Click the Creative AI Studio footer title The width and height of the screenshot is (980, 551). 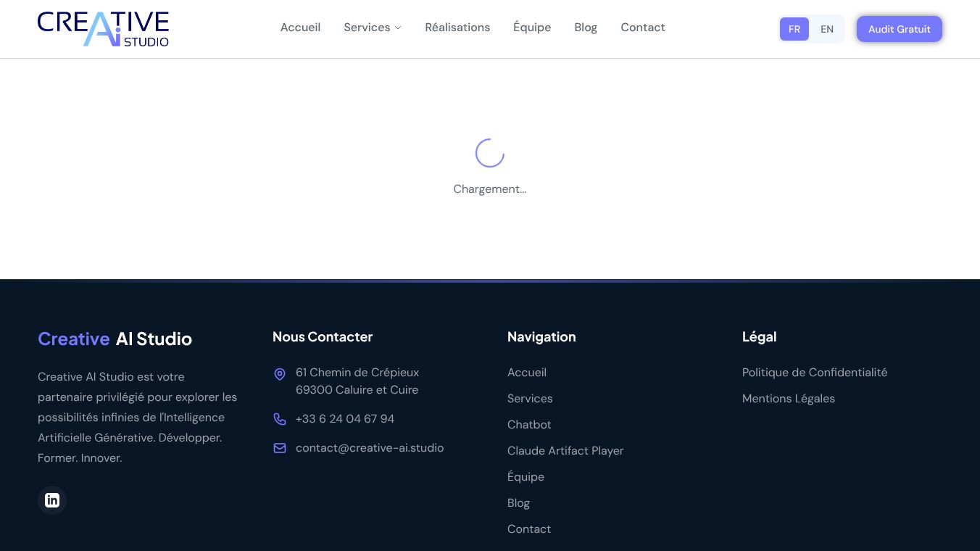click(x=115, y=339)
